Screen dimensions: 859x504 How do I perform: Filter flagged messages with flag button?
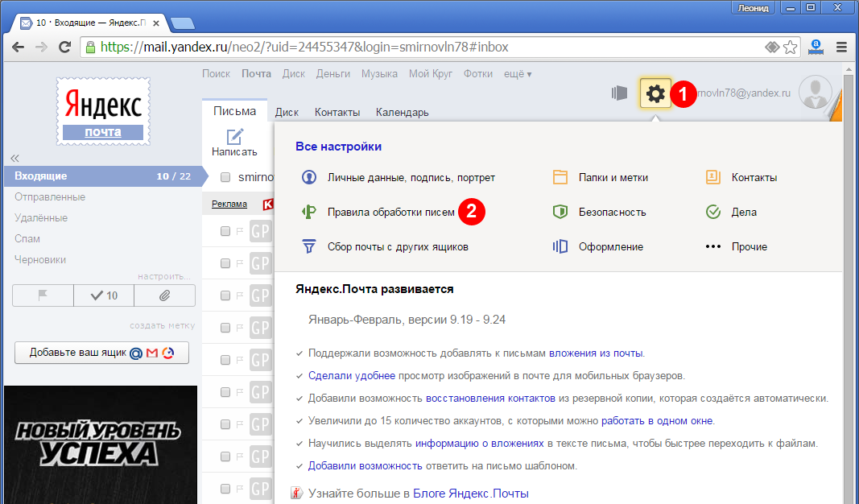43,295
